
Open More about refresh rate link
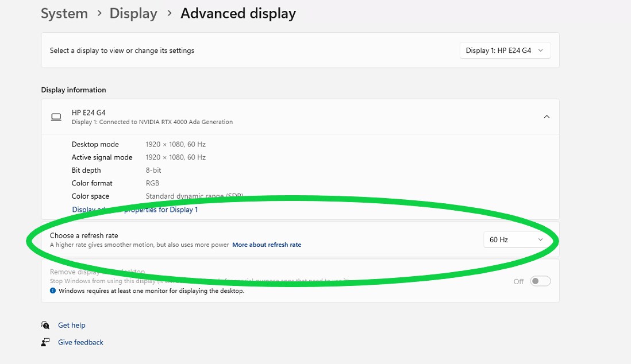[267, 245]
